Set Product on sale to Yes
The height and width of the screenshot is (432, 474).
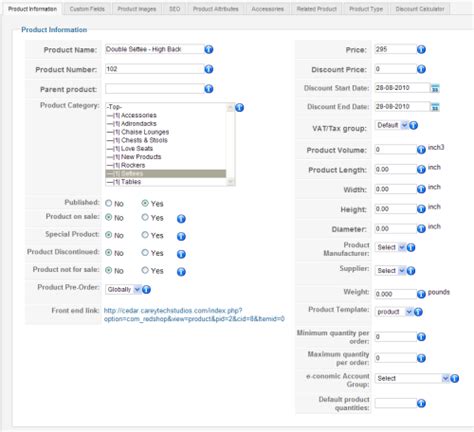tap(145, 217)
